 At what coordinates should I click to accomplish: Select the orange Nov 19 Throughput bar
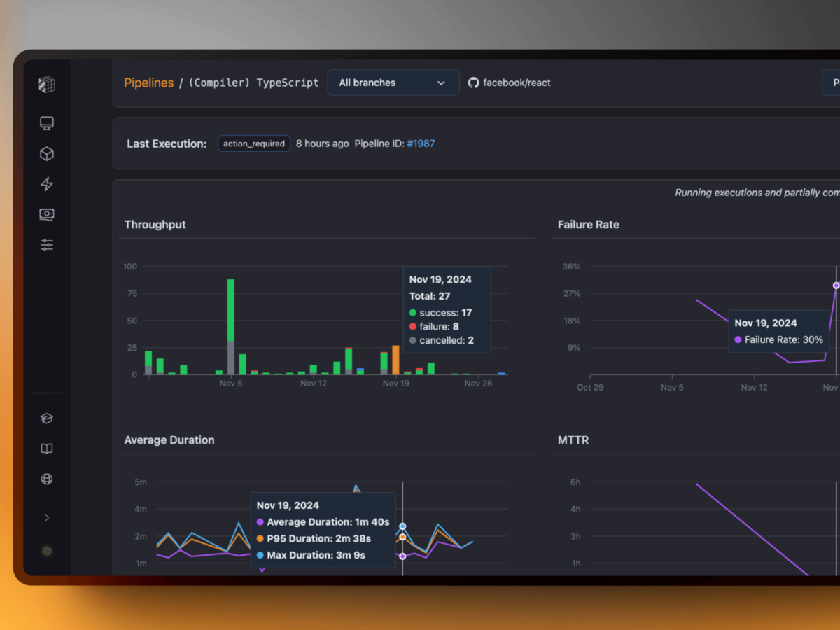pos(395,360)
